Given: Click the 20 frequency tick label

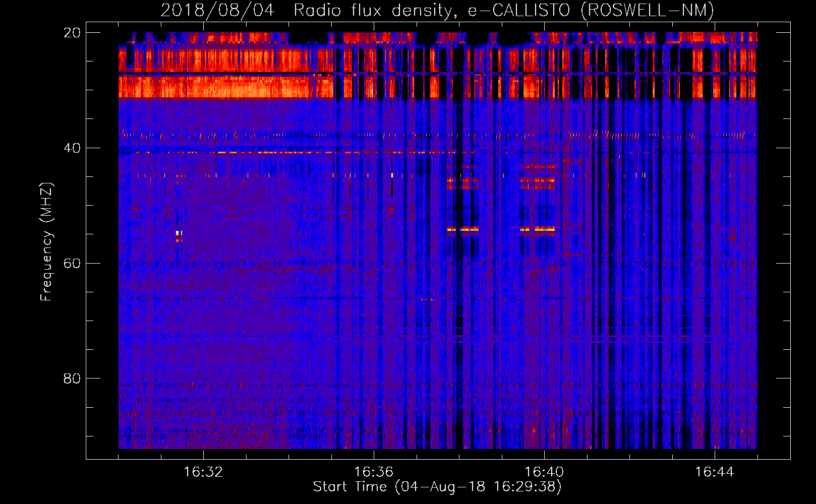Looking at the screenshot, I should 72,33.
